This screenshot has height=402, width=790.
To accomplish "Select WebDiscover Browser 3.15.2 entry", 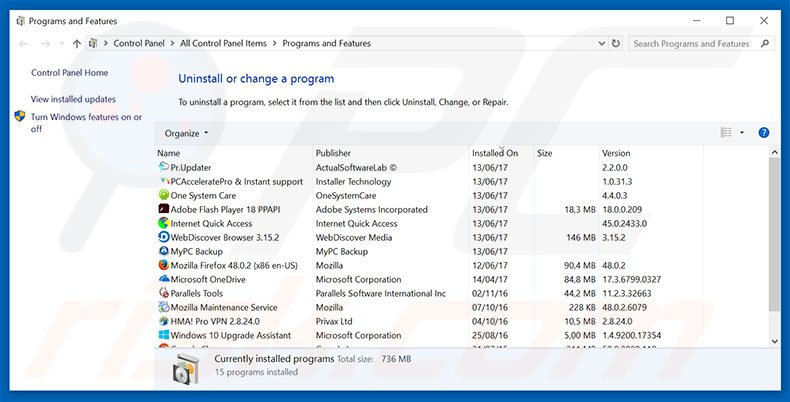I will [225, 237].
